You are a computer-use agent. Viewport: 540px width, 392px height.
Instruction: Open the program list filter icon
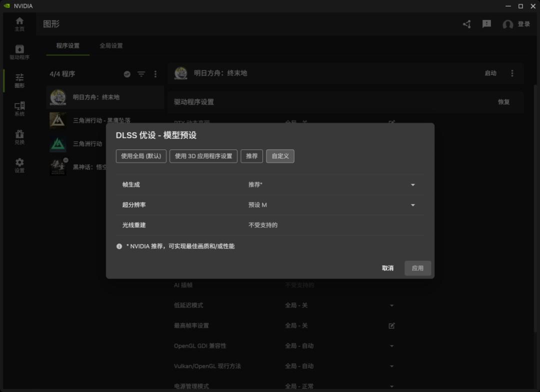(x=141, y=73)
